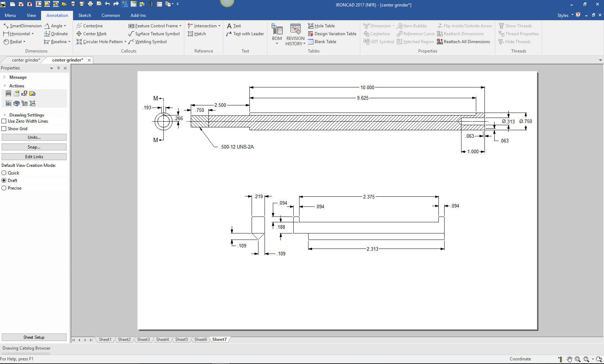Pin the Properties panel
This screenshot has height=364, width=604.
pos(58,68)
